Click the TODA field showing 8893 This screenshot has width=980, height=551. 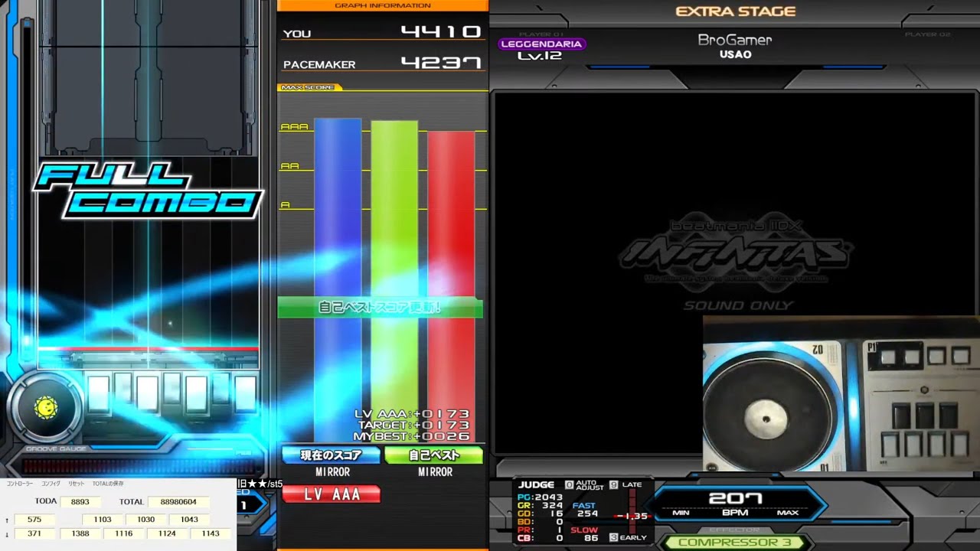[80, 502]
